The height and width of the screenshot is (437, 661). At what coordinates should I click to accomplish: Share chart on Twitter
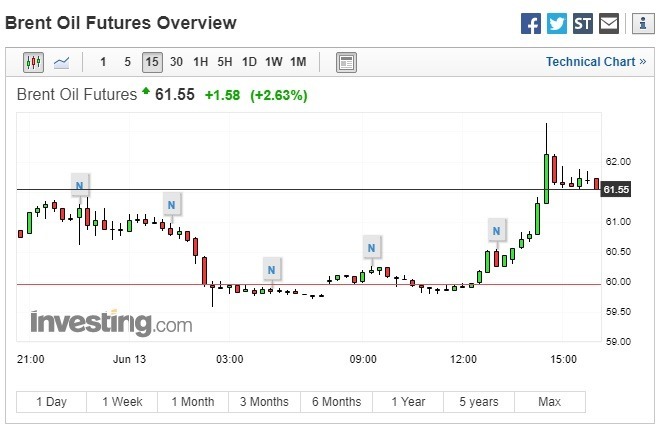coord(556,24)
